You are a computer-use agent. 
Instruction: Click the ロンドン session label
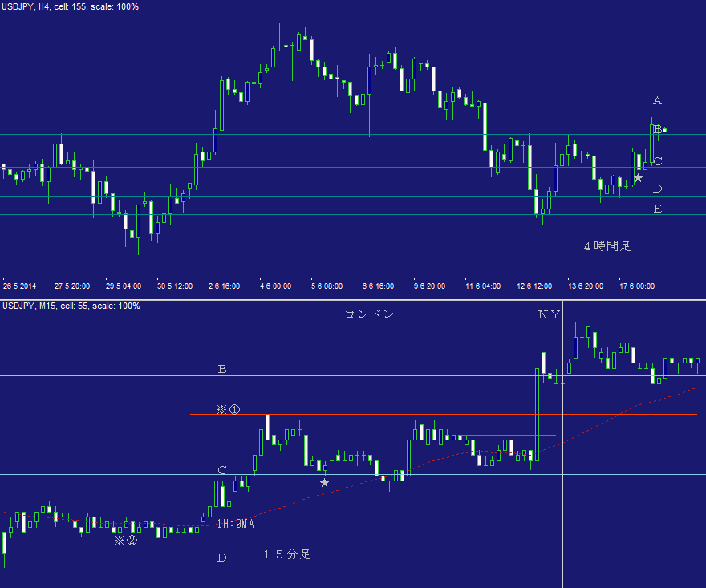pyautogui.click(x=369, y=314)
